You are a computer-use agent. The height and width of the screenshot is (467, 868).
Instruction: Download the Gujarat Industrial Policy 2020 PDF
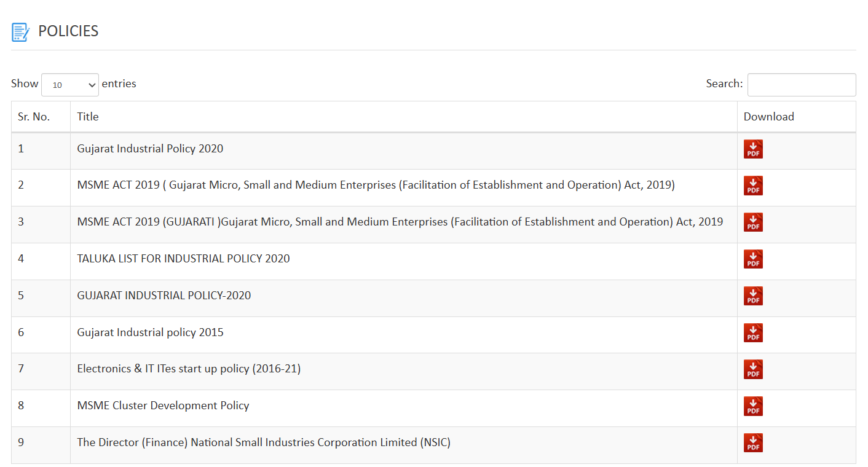click(x=753, y=149)
